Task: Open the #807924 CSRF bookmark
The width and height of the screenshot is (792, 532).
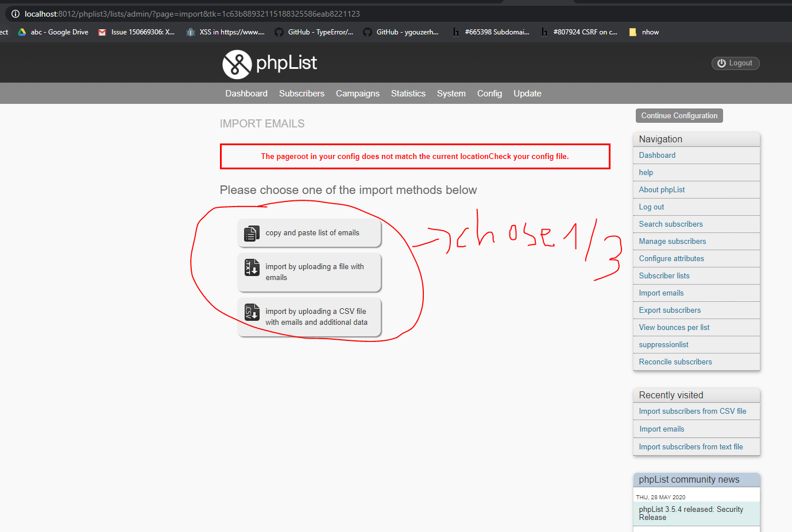Action: 579,32
